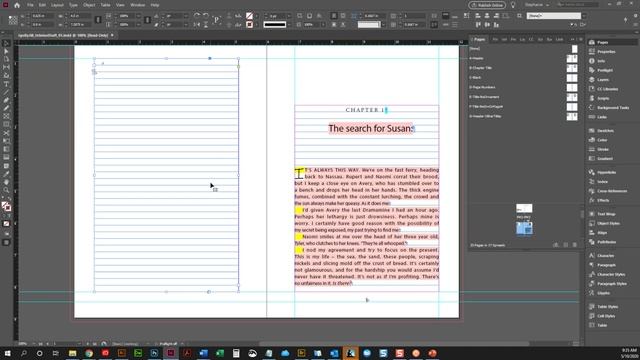The height and width of the screenshot is (360, 640).
Task: Select the Pencil tool
Action: click(x=6, y=109)
